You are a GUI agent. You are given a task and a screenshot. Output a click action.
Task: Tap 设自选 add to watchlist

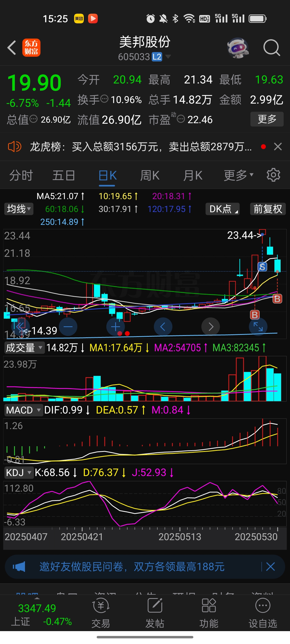click(x=263, y=613)
